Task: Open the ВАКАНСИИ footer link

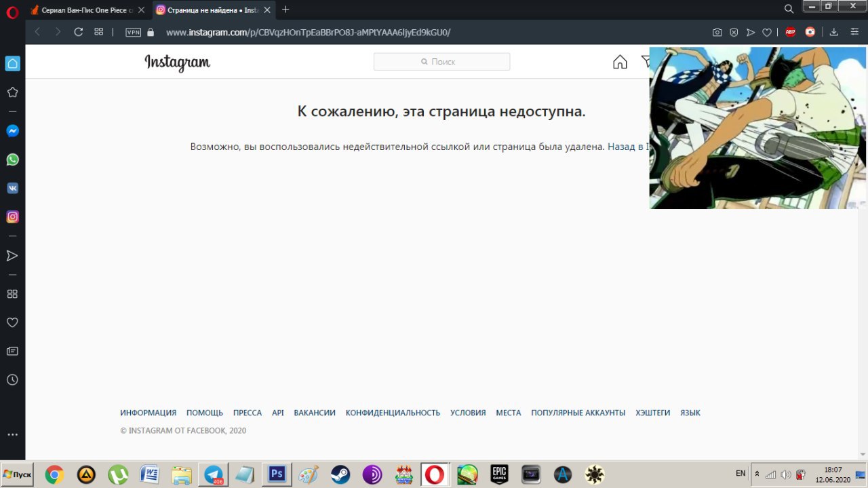Action: point(315,413)
